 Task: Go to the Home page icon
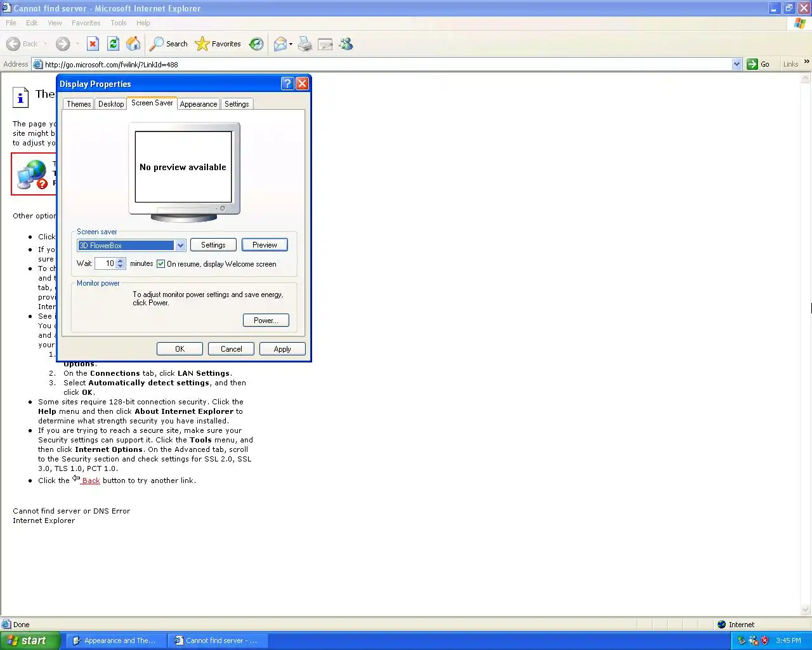coord(133,44)
